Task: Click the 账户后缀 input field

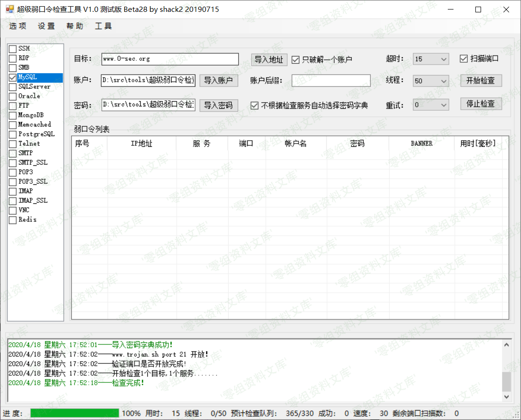Action: click(x=331, y=81)
